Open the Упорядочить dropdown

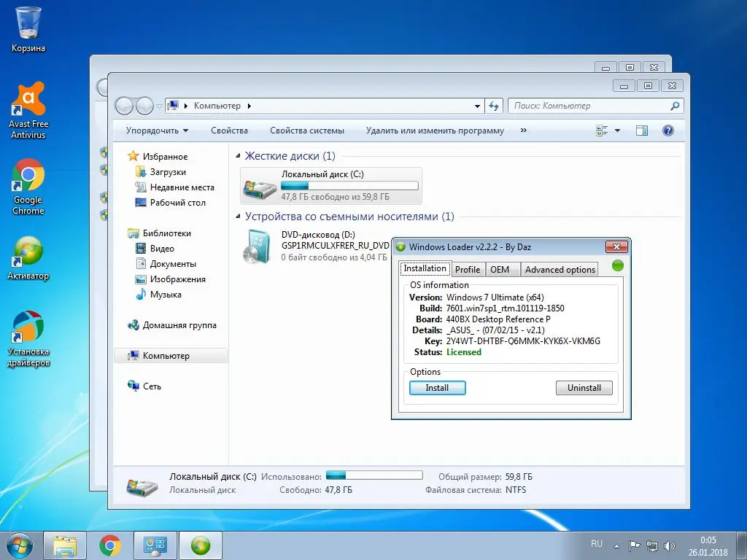coord(158,131)
